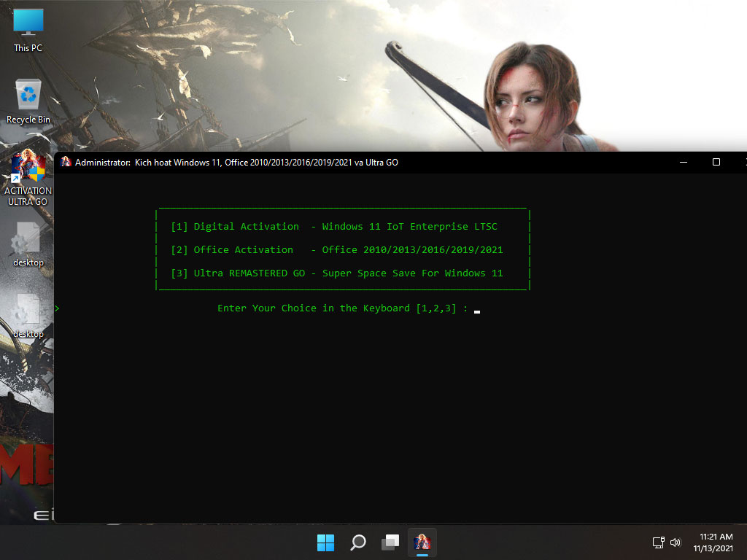Click the console window title bar icon

click(66, 162)
